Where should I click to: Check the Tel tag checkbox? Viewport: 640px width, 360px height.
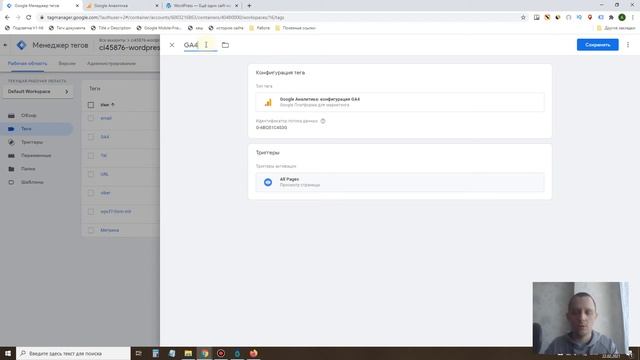tap(91, 156)
